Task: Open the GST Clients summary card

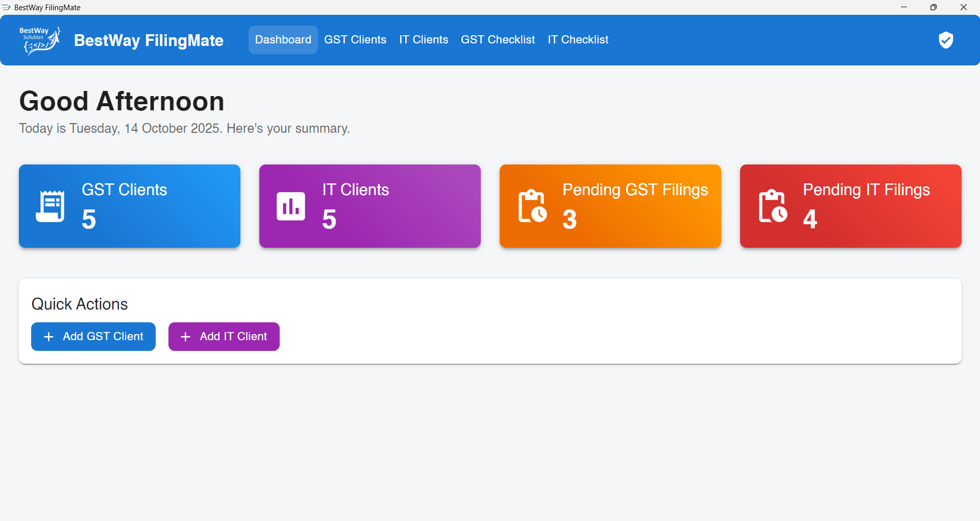Action: coord(130,206)
